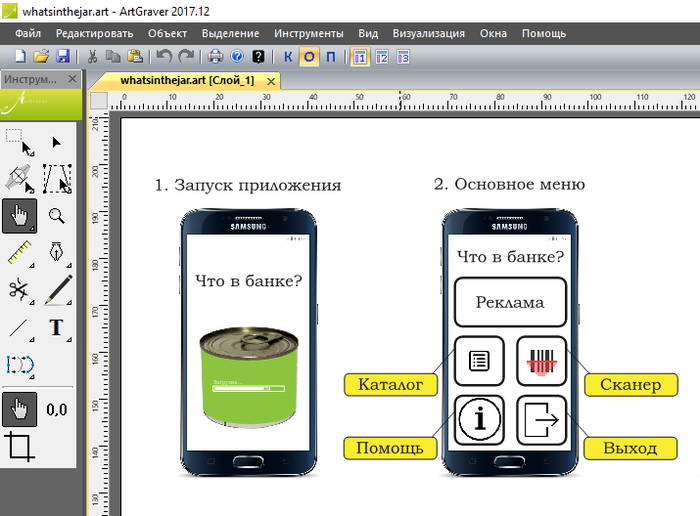The width and height of the screenshot is (700, 516).
Task: Save the document with the floppy icon
Action: coord(62,57)
